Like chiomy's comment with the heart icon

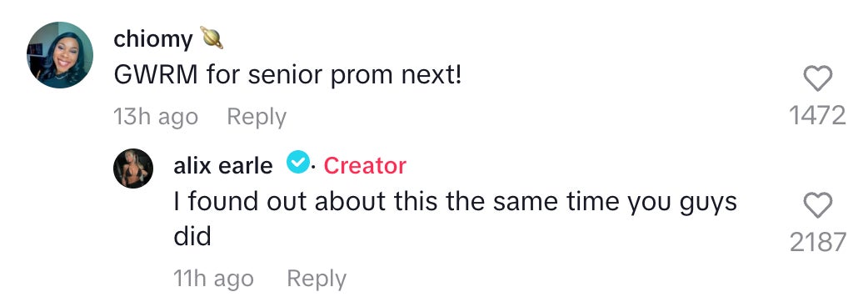click(818, 78)
